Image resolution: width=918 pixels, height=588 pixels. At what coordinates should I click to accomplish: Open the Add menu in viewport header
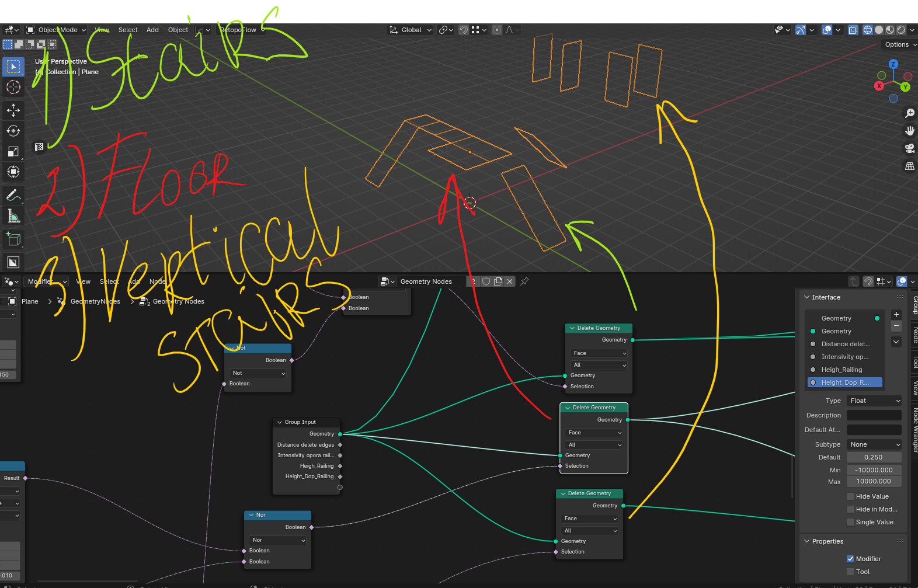pyautogui.click(x=152, y=30)
